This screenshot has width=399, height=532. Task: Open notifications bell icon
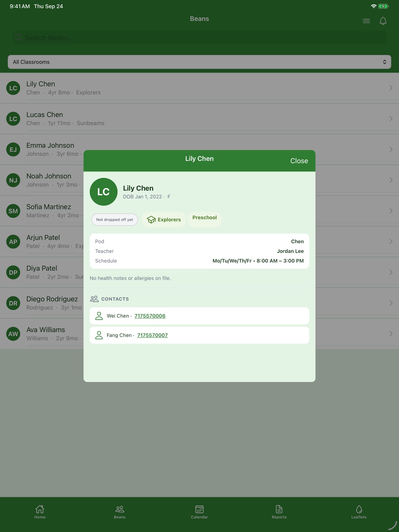tap(383, 21)
